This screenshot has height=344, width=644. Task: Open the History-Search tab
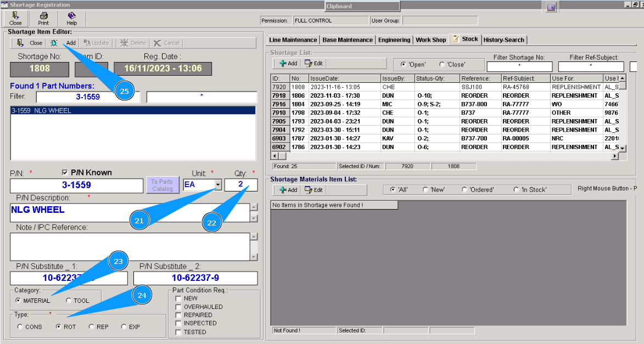504,40
